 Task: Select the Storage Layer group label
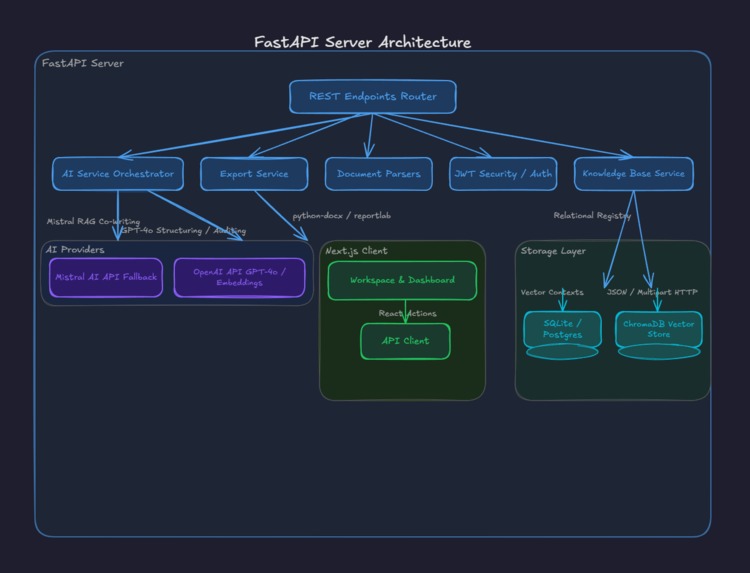tap(553, 251)
